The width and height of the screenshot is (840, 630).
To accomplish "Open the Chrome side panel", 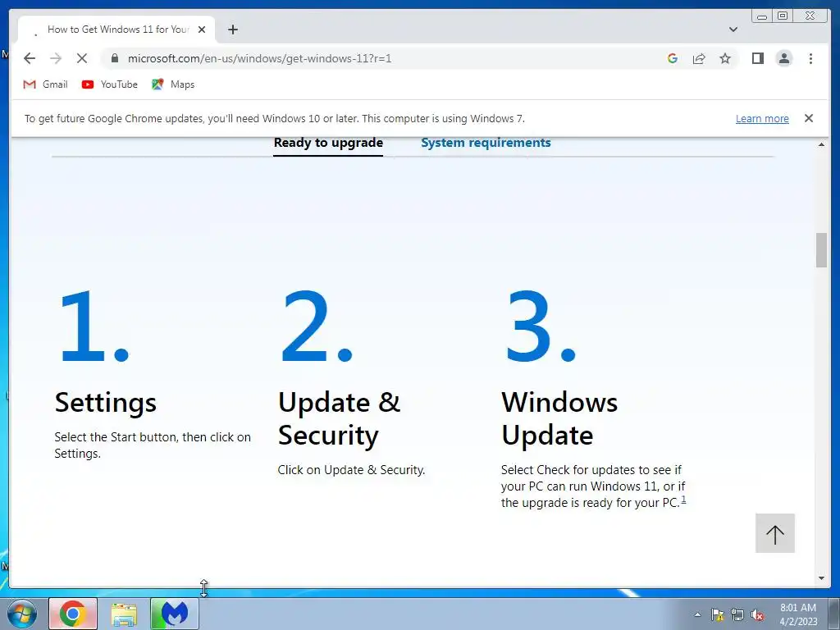I will point(757,58).
